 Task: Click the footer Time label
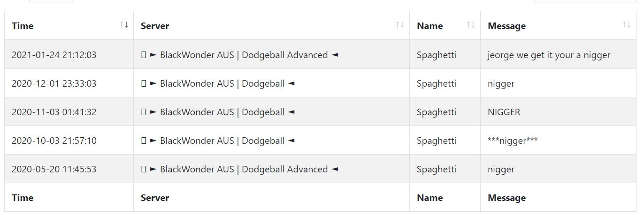click(x=23, y=198)
